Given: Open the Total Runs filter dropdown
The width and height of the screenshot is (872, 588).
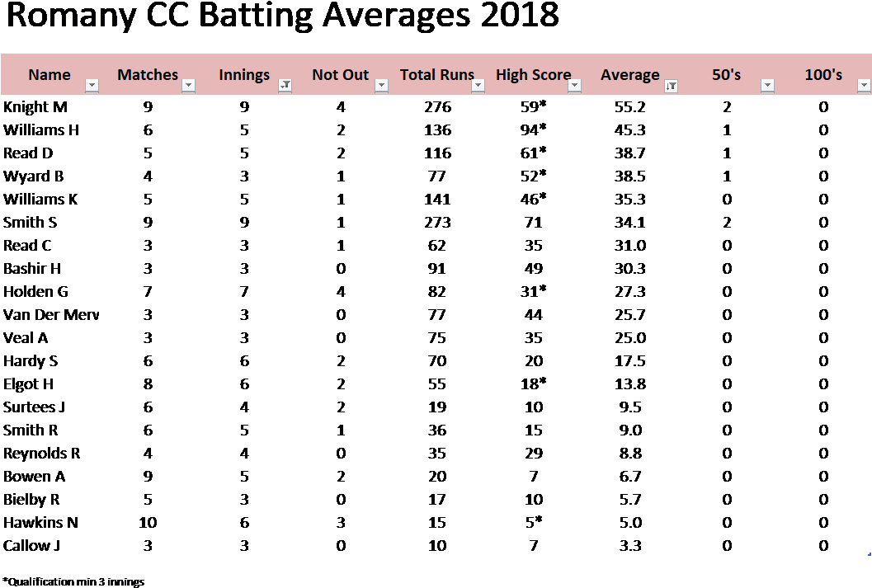Looking at the screenshot, I should (478, 85).
